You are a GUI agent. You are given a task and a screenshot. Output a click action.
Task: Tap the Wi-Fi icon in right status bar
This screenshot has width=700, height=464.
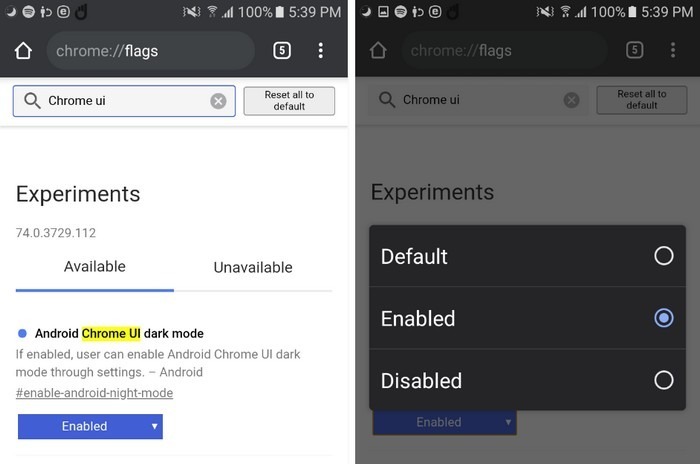565,12
